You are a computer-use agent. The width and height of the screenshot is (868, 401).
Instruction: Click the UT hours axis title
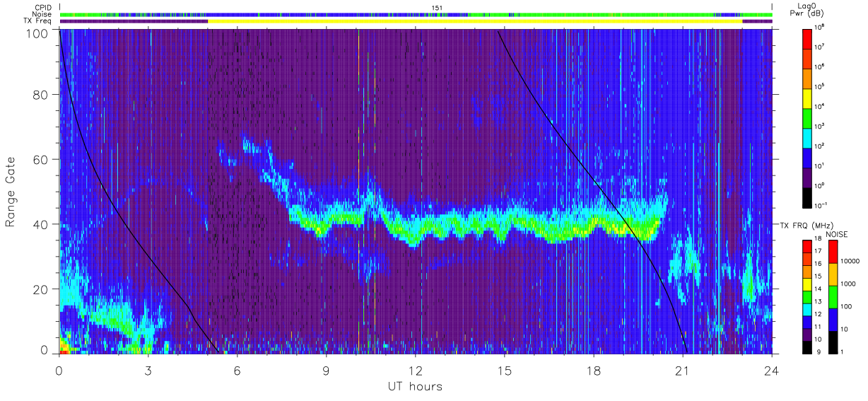point(415,386)
